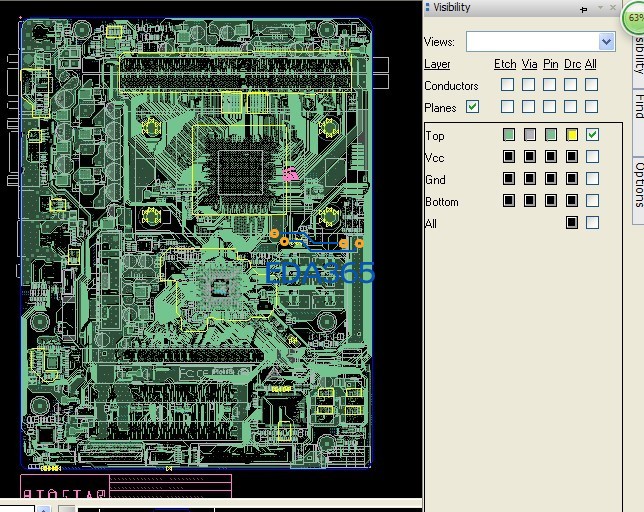The height and width of the screenshot is (512, 644).
Task: Click the Top layer Etch color box
Action: point(508,135)
